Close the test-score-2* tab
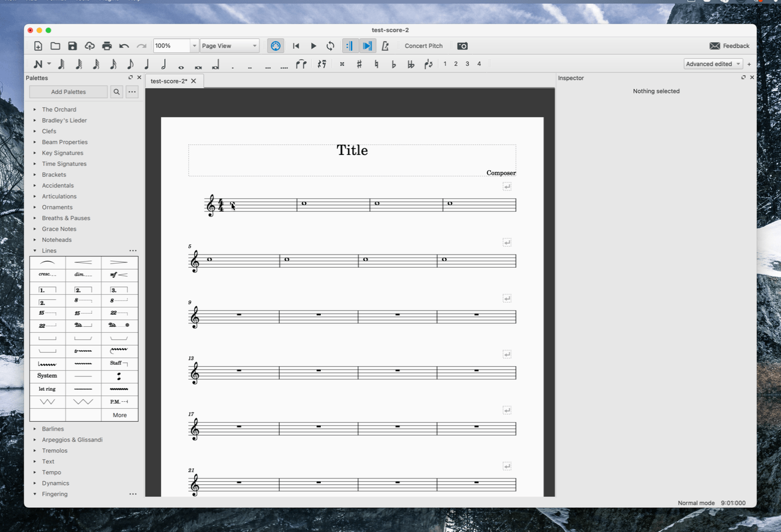This screenshot has width=781, height=532. coord(194,81)
